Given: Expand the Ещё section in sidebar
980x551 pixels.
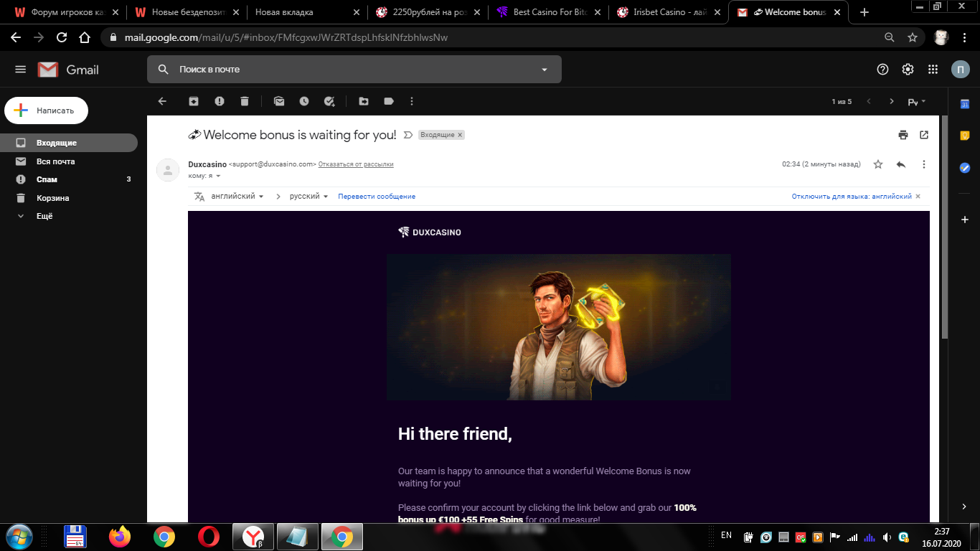Looking at the screenshot, I should click(44, 216).
